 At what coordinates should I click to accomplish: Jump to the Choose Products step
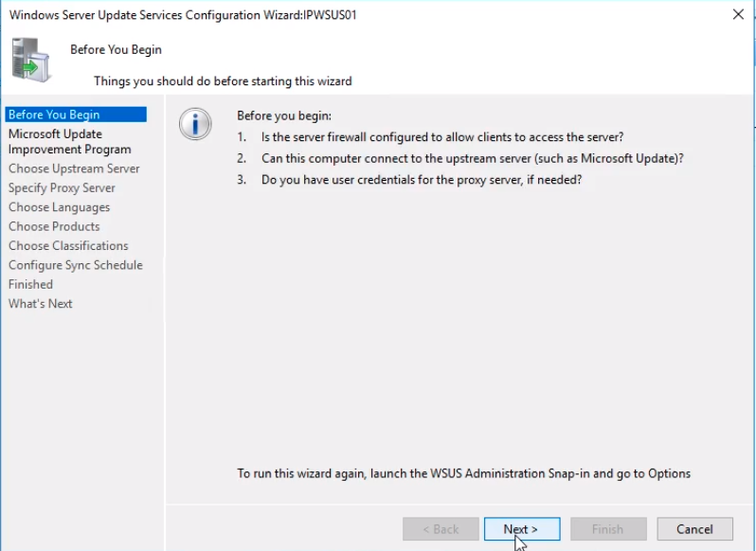[x=54, y=226]
